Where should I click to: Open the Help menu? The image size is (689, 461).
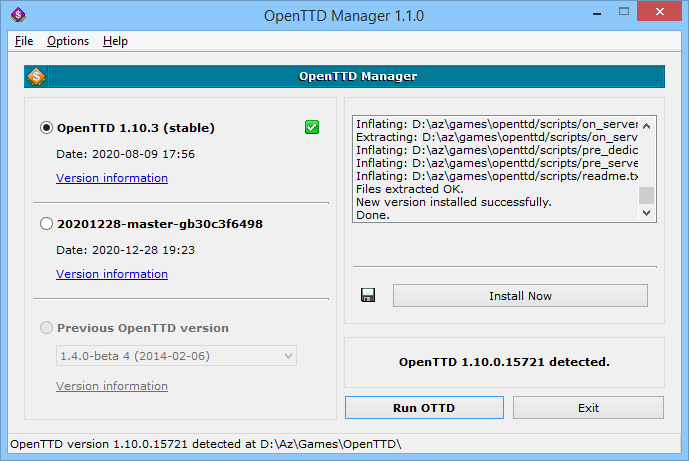[115, 41]
